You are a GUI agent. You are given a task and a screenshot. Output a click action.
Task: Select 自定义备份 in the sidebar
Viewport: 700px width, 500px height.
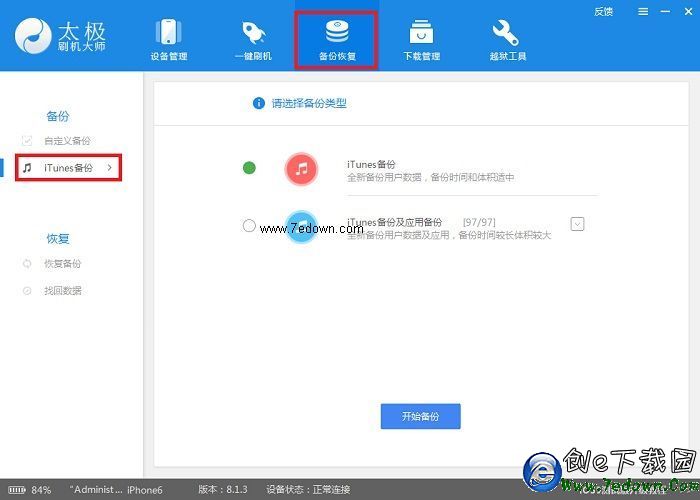(x=67, y=141)
